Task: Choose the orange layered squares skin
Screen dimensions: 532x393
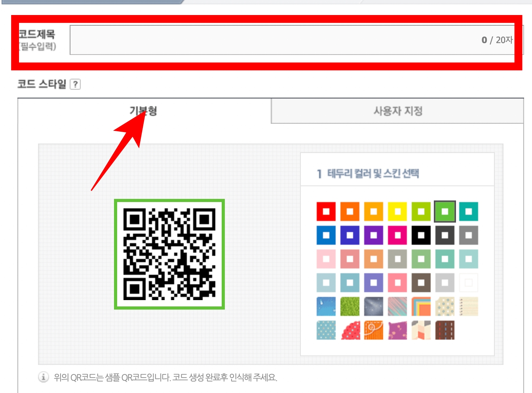Action: (x=421, y=306)
